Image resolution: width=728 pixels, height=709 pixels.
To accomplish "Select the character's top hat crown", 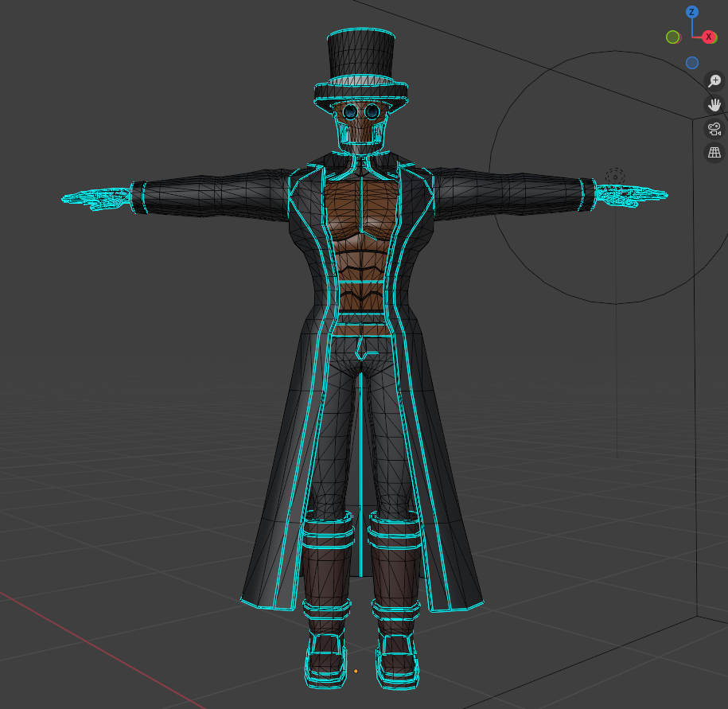I will [x=362, y=54].
